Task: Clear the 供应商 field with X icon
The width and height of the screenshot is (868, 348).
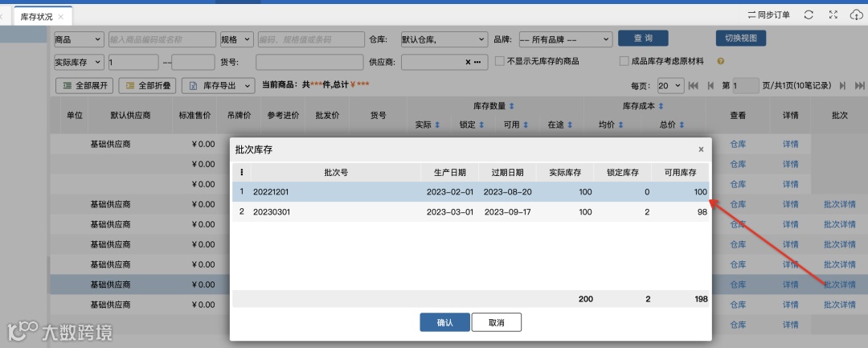Action: 468,62
